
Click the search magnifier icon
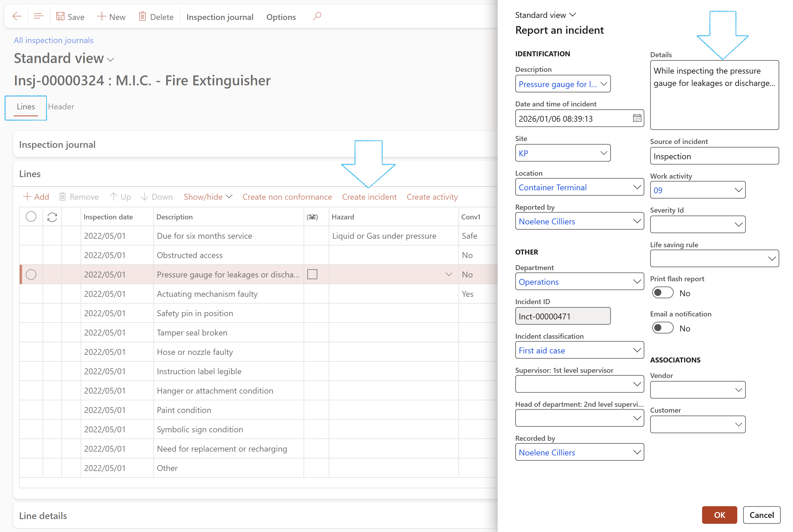coord(317,16)
